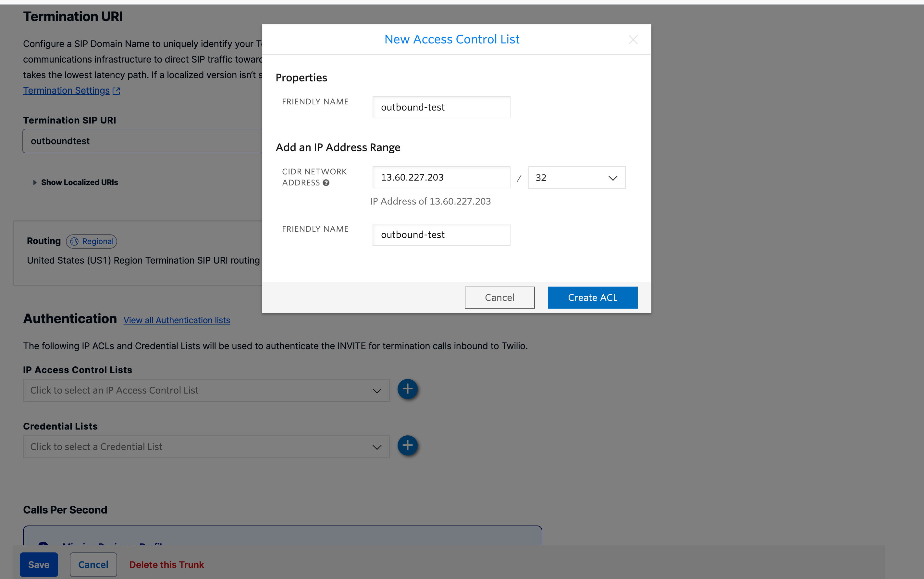The height and width of the screenshot is (579, 924).
Task: Open the IP Access Control List dropdown
Action: [x=206, y=390]
